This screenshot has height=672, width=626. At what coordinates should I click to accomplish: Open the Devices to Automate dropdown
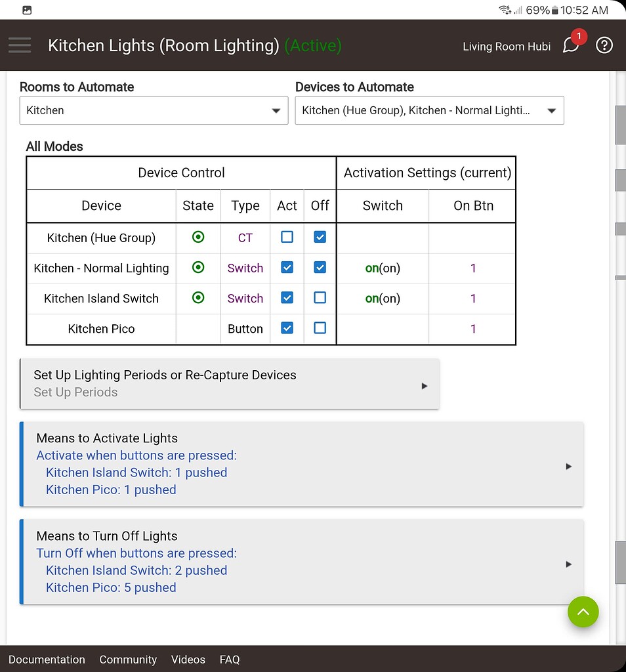tap(429, 110)
